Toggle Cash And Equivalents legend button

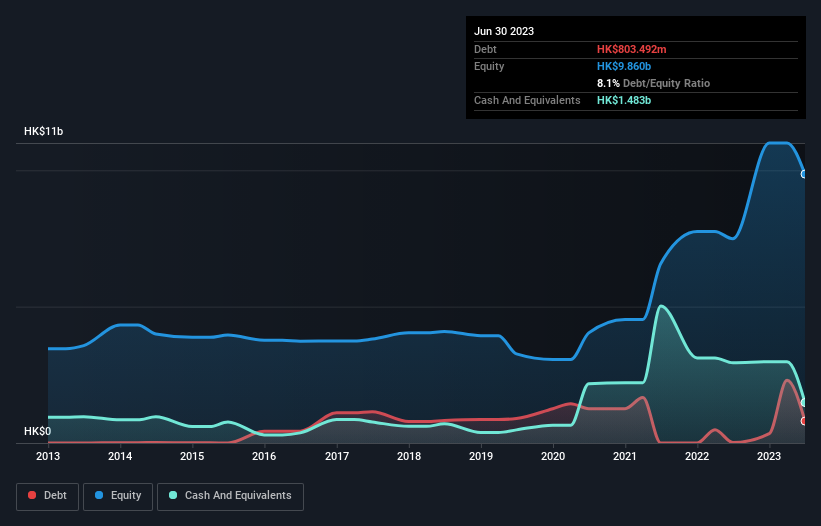[x=230, y=496]
